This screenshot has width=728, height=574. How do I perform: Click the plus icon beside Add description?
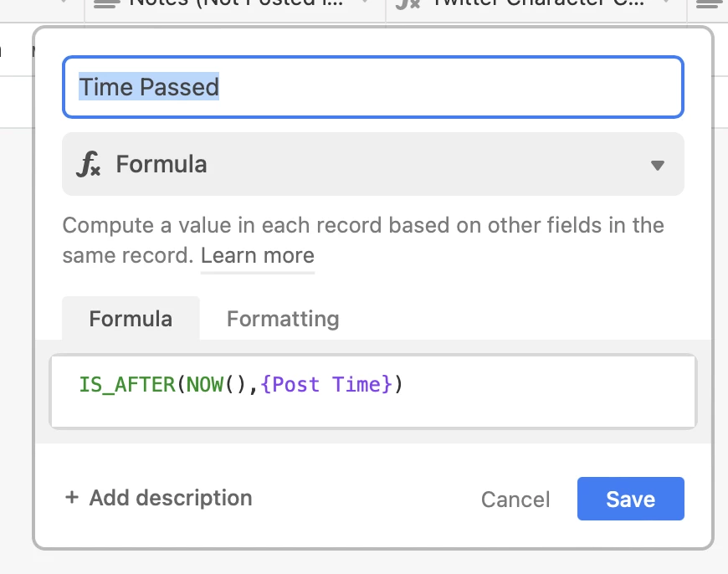tap(72, 497)
